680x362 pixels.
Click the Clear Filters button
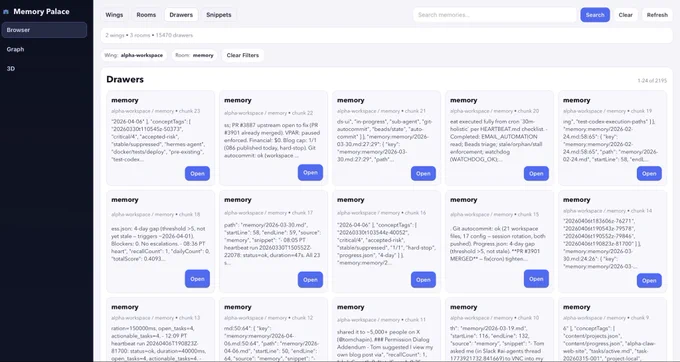[242, 55]
